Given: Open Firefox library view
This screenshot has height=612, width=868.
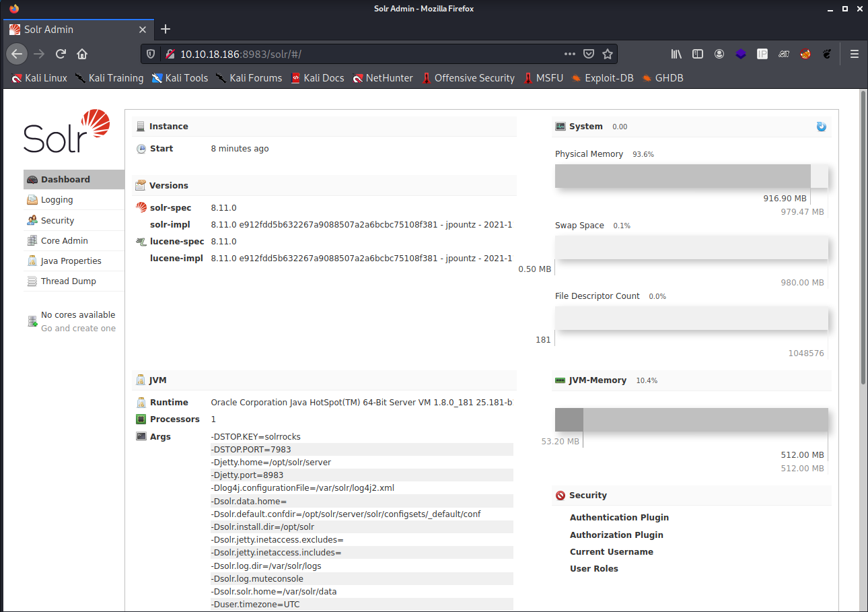Looking at the screenshot, I should [x=676, y=54].
